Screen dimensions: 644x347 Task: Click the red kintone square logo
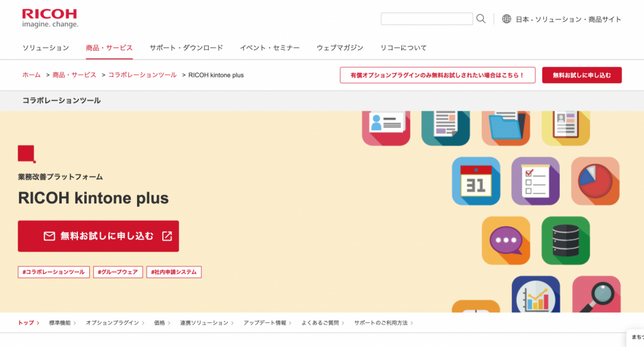pos(26,154)
